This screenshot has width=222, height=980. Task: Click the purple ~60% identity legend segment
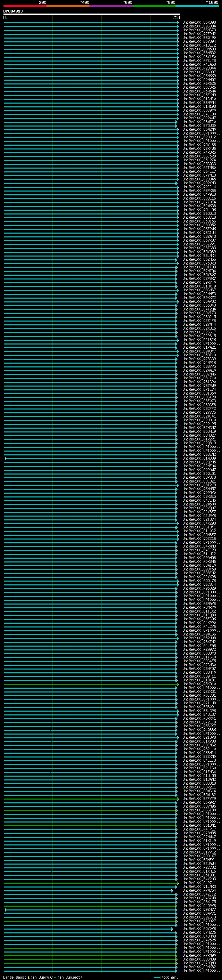(x=111, y=6)
